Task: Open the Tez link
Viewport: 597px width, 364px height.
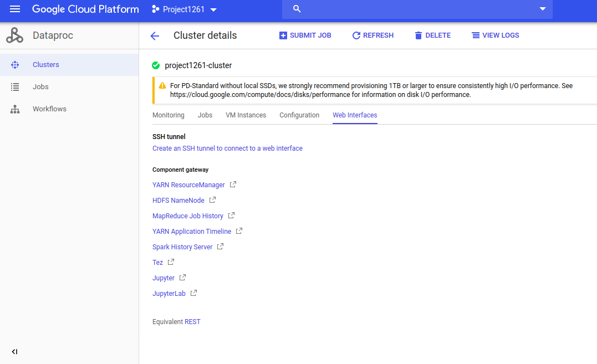Action: pyautogui.click(x=157, y=263)
